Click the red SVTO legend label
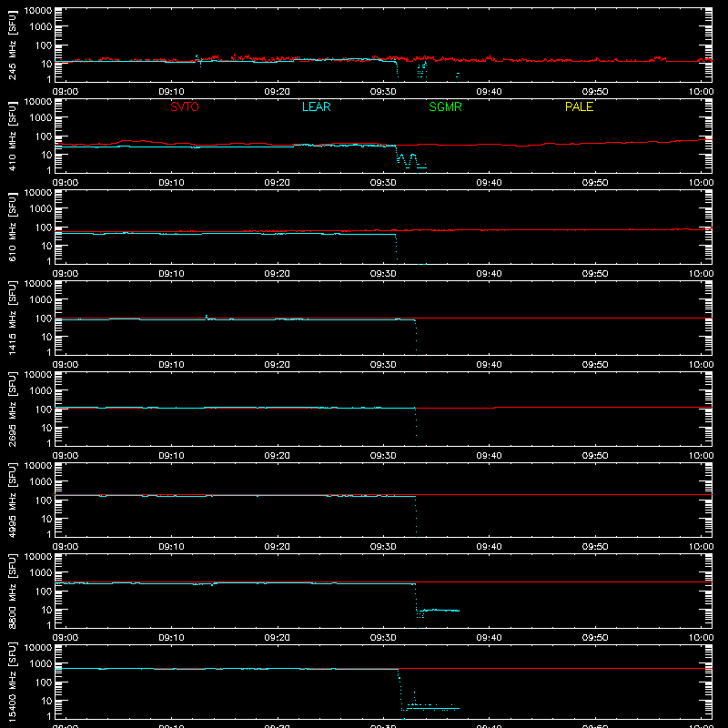Screen dimensions: 728x728 tap(185, 106)
